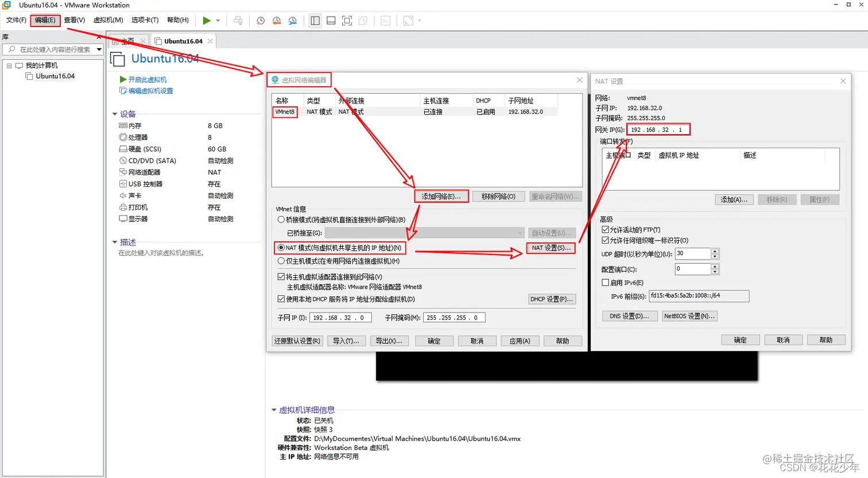Click the DHCP 设置(P)... button

(552, 299)
